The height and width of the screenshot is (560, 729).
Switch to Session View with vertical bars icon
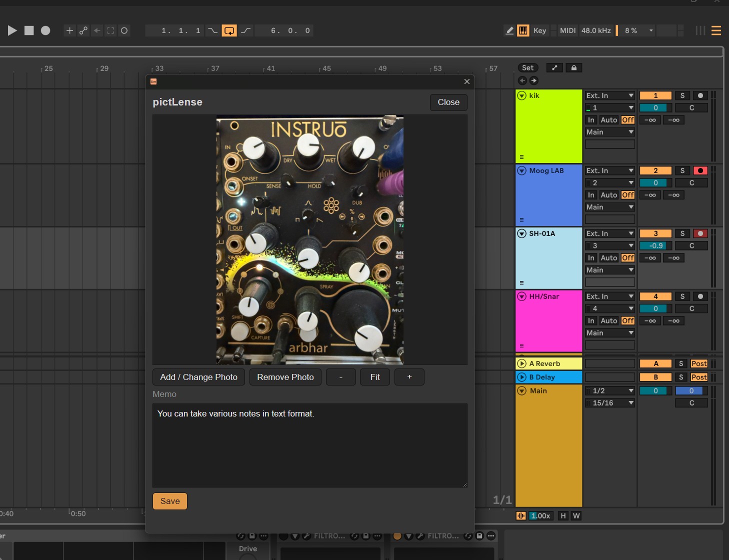(700, 30)
